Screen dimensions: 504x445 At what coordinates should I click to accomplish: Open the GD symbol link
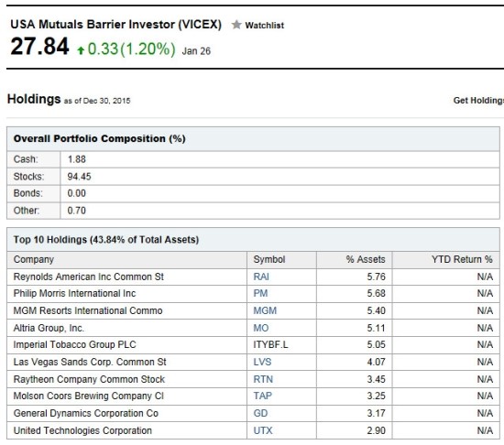[260, 414]
